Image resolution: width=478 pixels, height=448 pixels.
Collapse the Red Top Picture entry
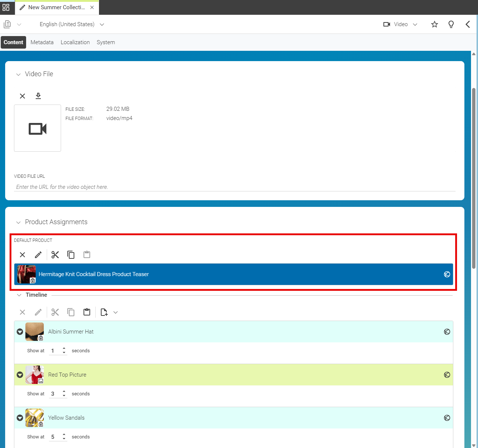click(x=20, y=375)
